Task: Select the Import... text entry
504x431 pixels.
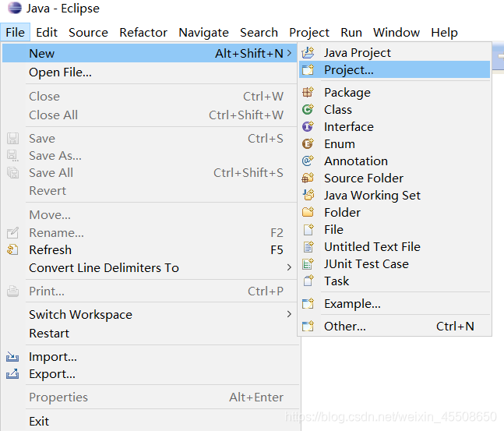Action: click(53, 357)
